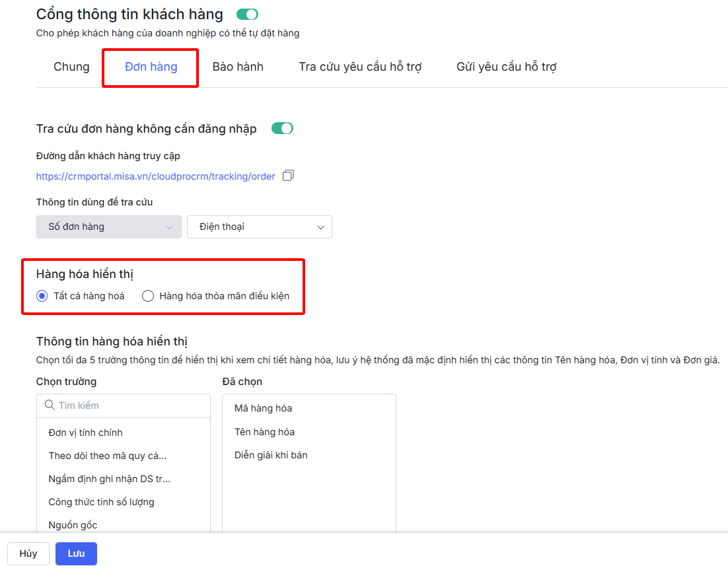The image size is (728, 568).
Task: Click the magnifier icon in Chọn trường search
Action: click(x=50, y=405)
